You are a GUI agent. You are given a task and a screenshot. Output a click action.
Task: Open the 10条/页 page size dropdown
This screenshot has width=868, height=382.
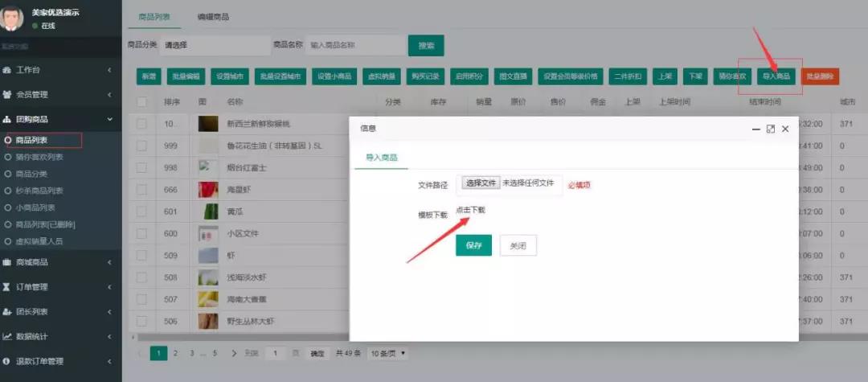[387, 353]
